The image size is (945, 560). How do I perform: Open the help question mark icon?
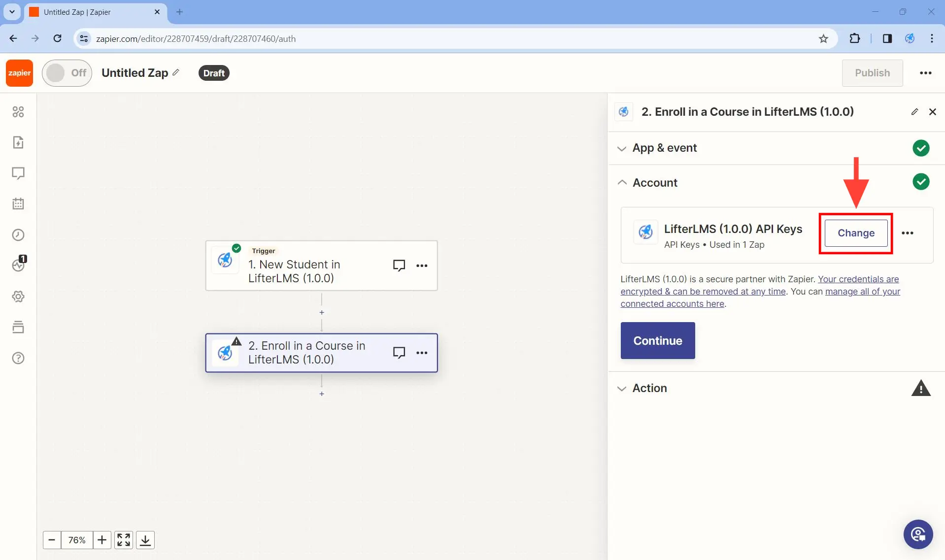click(x=18, y=358)
